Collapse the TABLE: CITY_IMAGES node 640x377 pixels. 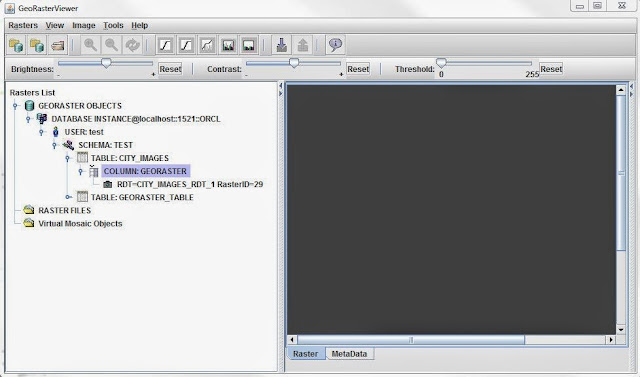[68, 158]
